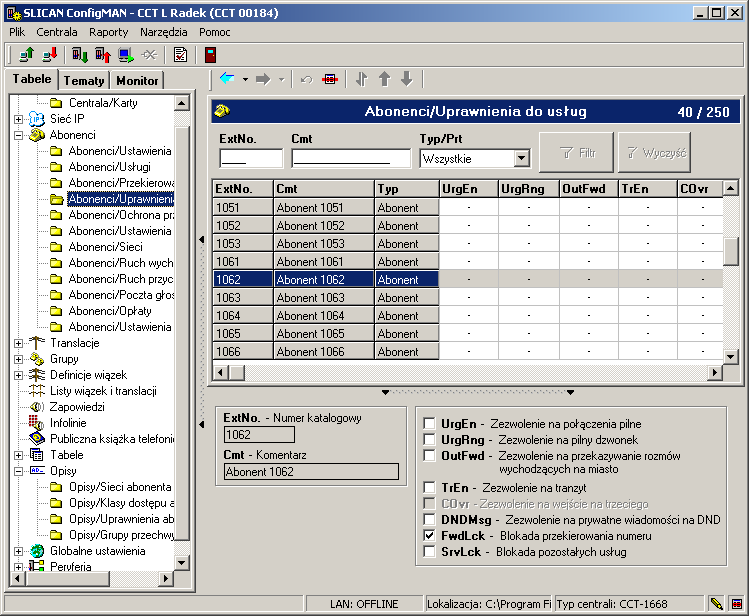Click the exchange with red up arrow icon
The width and height of the screenshot is (749, 616).
[x=103, y=55]
